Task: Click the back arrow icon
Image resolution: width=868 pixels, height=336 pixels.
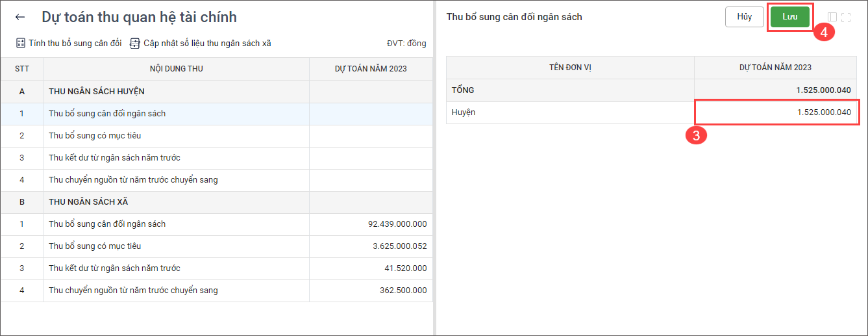Action: (20, 18)
